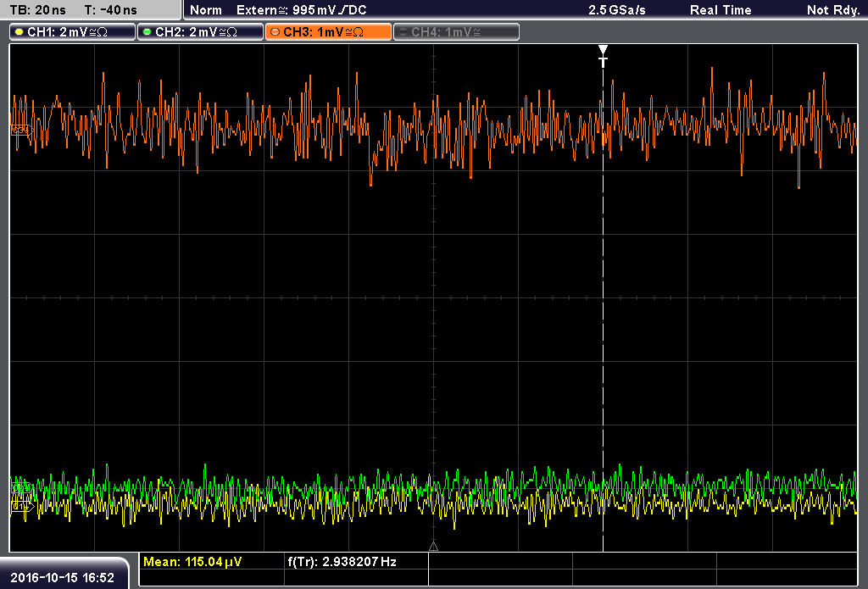This screenshot has height=589, width=868.
Task: Click the Norm trigger mode label
Action: pos(205,10)
